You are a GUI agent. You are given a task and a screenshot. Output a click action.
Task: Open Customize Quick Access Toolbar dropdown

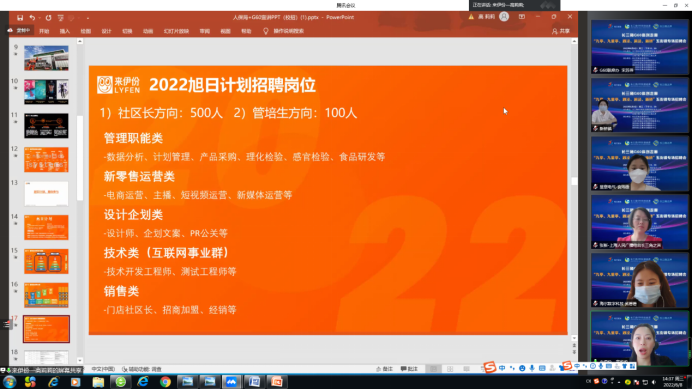[x=88, y=18]
